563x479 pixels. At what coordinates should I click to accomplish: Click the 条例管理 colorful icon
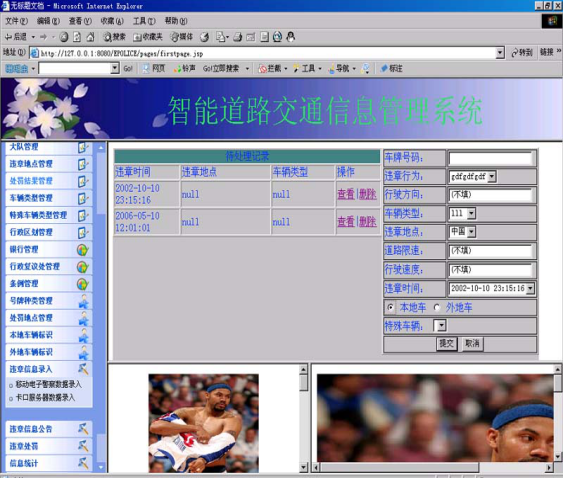(x=83, y=284)
